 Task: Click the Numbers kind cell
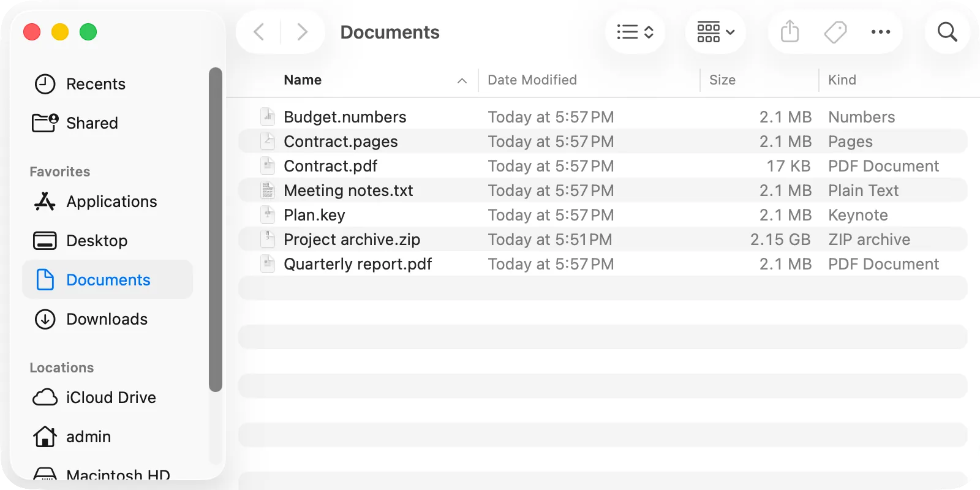[x=861, y=117]
